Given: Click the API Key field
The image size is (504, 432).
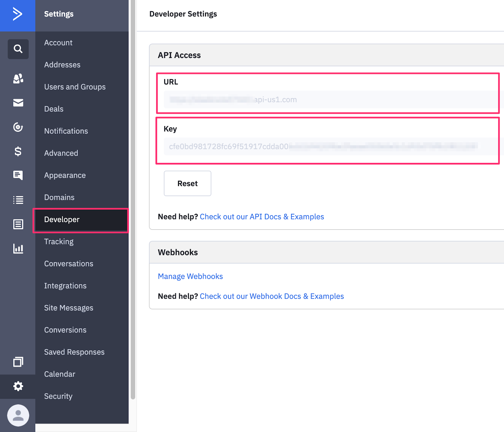Looking at the screenshot, I should [x=328, y=147].
